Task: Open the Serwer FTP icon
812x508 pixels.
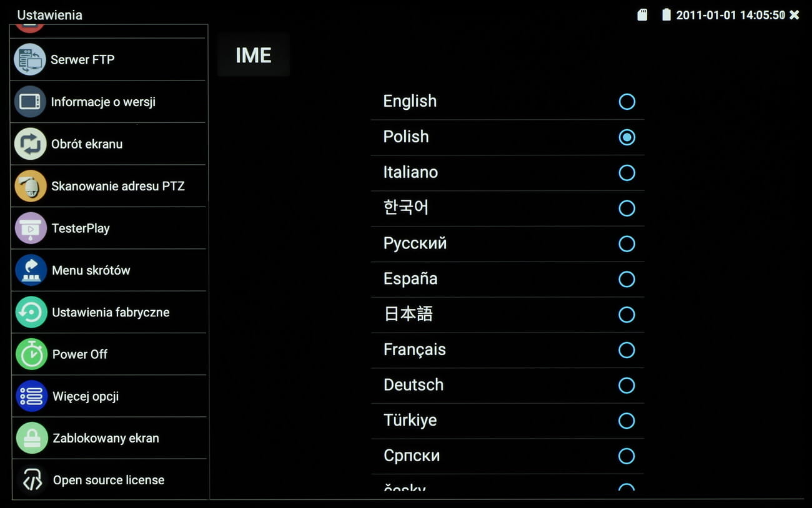Action: (30, 60)
